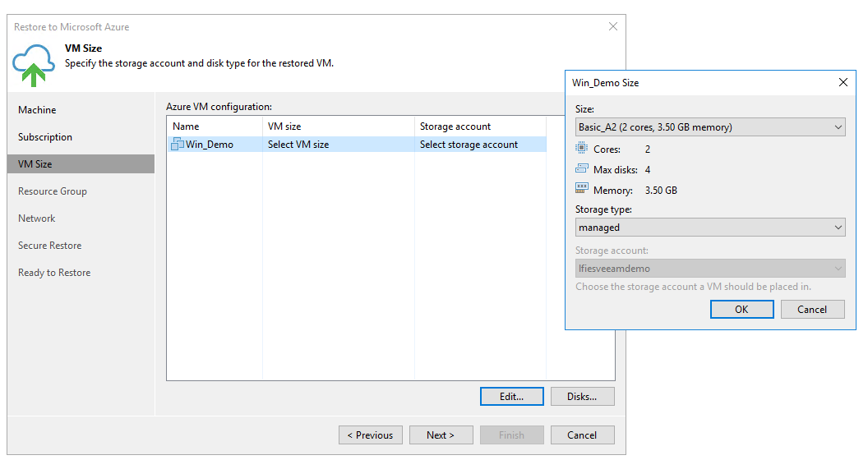Open the Storage account lfiesveeamdemo dropdown
The height and width of the screenshot is (460, 868).
click(710, 269)
